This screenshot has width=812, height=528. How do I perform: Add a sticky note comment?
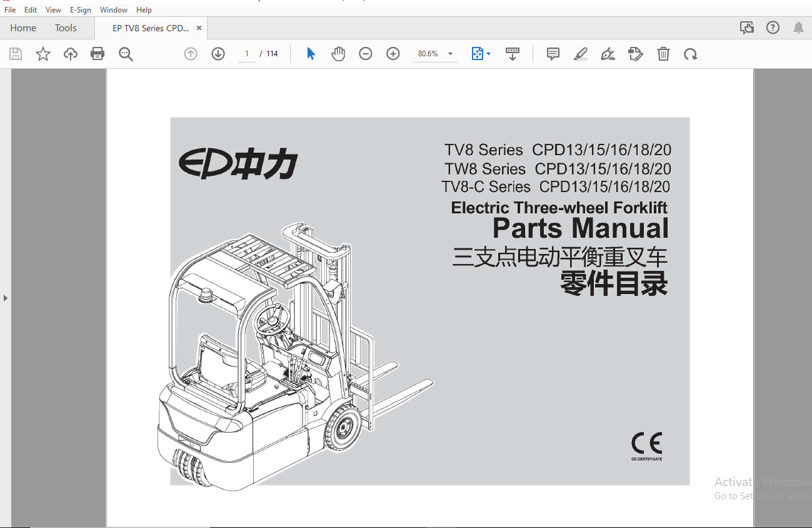(553, 54)
